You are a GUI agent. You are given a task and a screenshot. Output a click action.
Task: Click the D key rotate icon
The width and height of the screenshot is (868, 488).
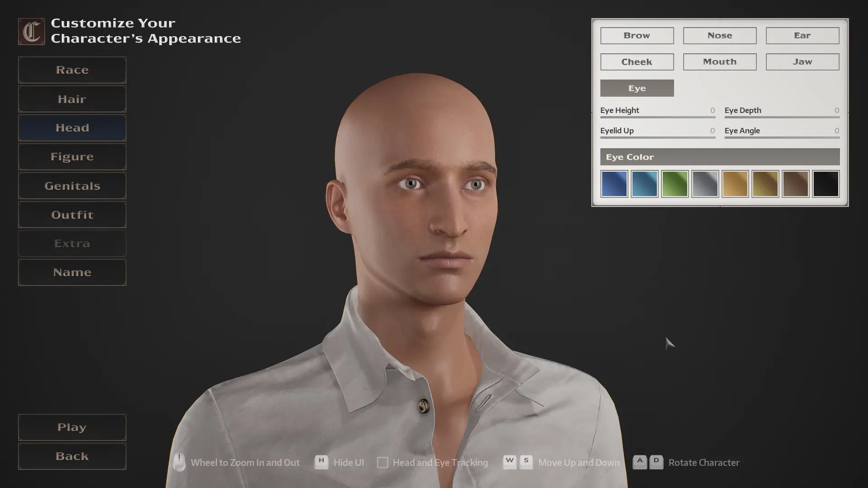click(656, 462)
